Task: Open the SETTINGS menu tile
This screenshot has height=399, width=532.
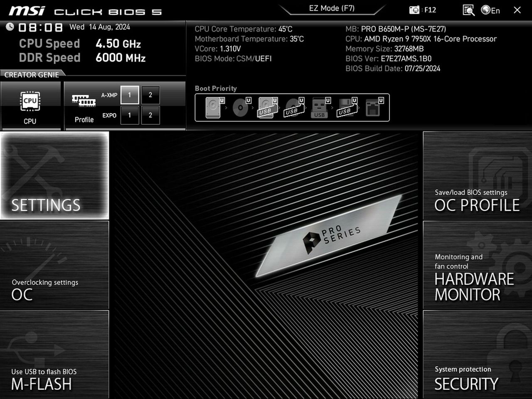Action: [54, 175]
